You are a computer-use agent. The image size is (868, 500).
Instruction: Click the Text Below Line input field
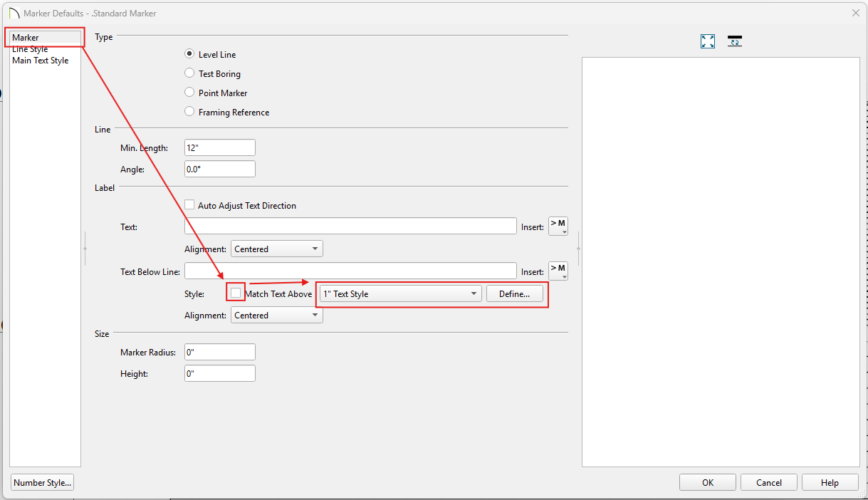coord(350,271)
